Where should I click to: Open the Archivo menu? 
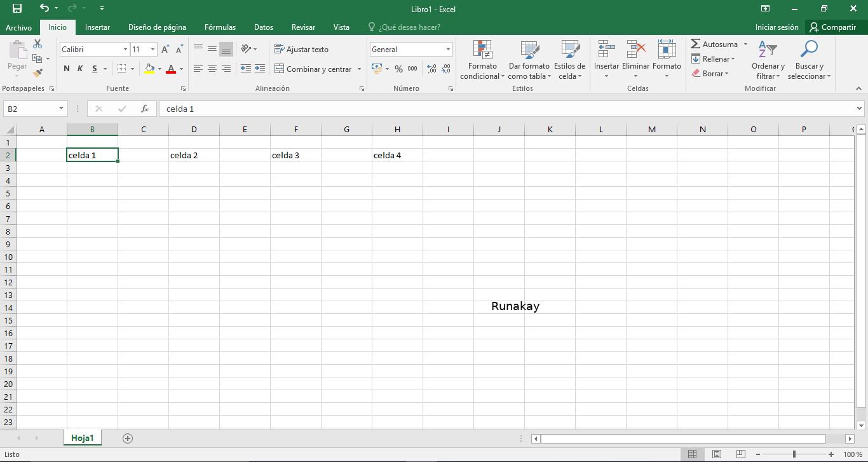[18, 27]
